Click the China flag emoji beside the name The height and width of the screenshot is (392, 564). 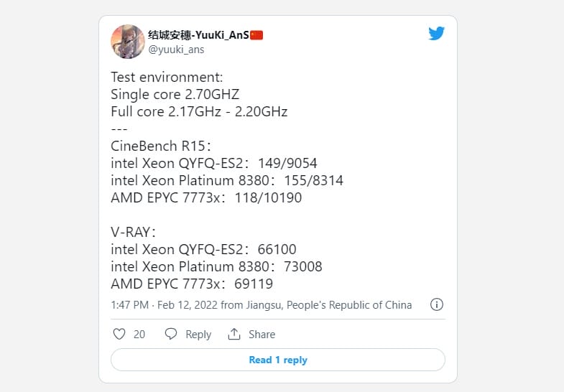[x=256, y=35]
